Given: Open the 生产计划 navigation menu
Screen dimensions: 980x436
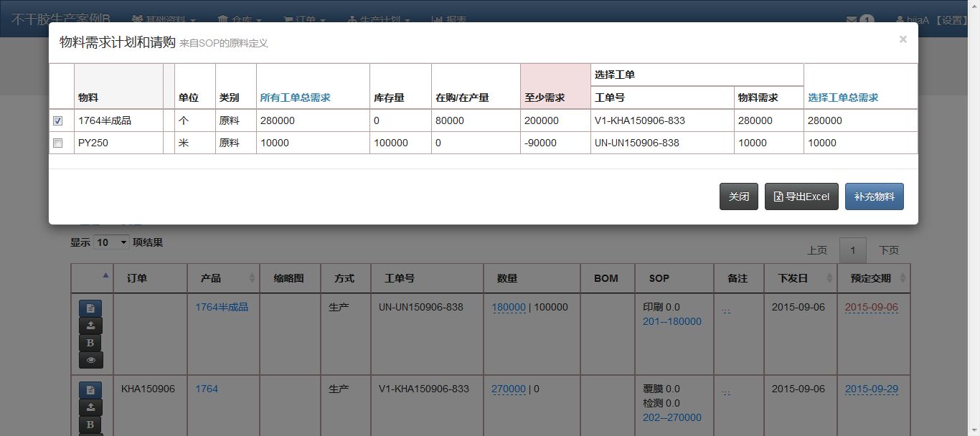Looking at the screenshot, I should 380,20.
